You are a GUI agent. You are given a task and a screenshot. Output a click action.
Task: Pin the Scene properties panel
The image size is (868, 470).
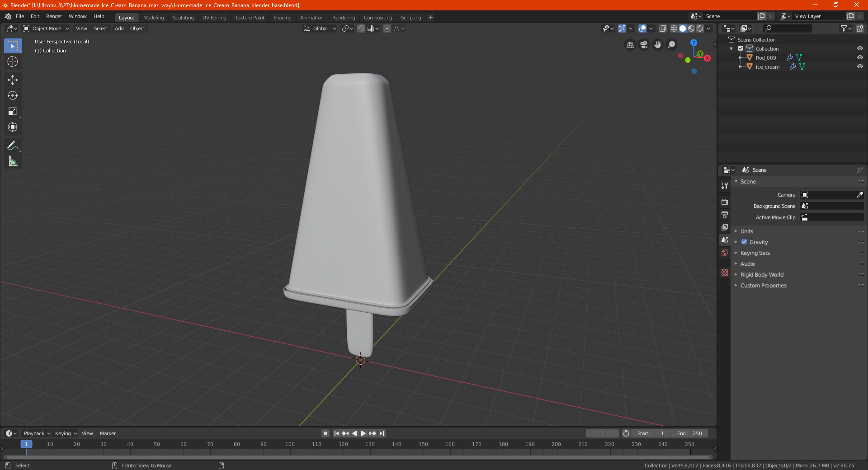(x=859, y=170)
